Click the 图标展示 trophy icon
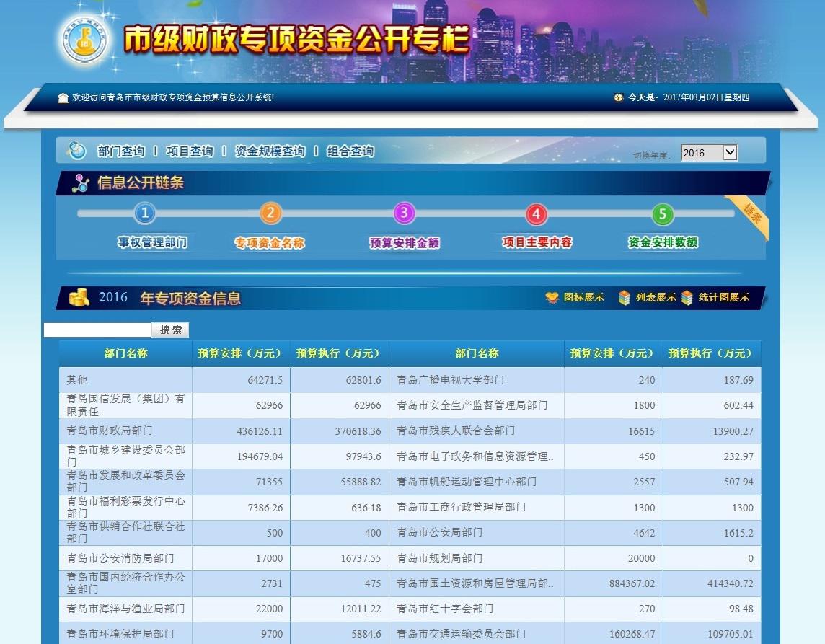The image size is (825, 644). click(x=552, y=298)
